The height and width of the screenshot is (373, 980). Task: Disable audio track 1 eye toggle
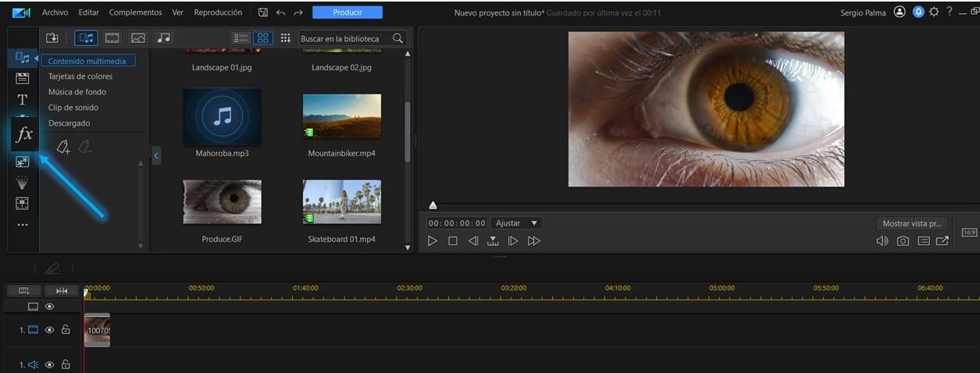(49, 364)
